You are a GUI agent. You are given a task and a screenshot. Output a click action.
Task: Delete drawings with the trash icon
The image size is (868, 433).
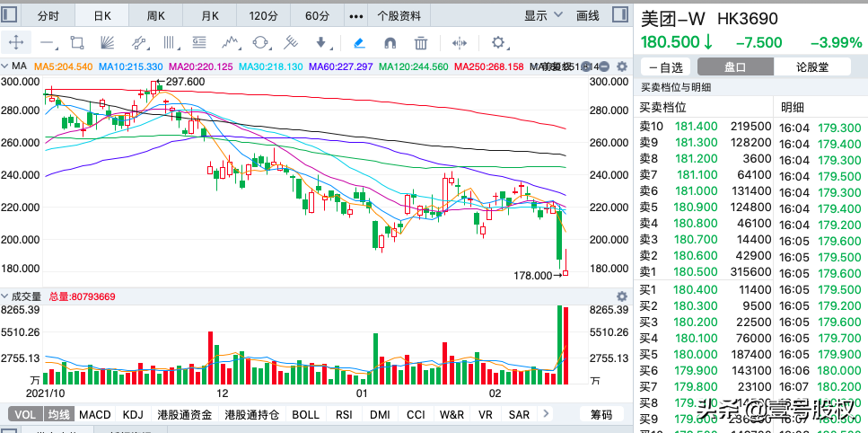[x=421, y=42]
